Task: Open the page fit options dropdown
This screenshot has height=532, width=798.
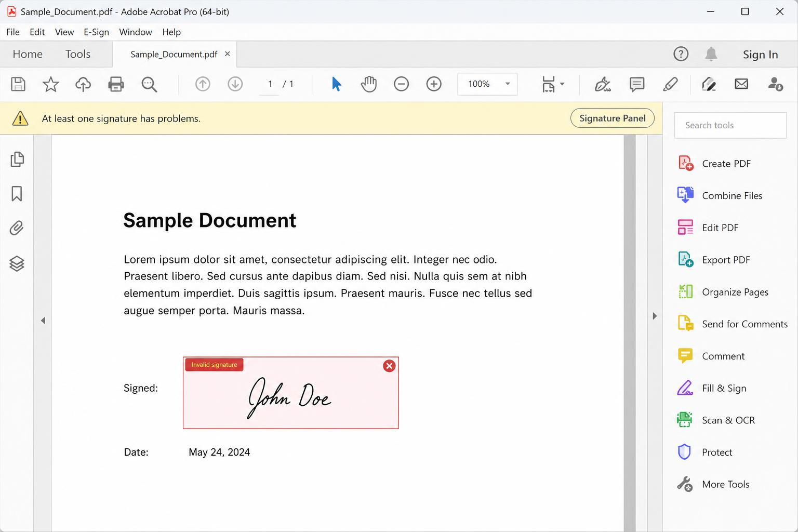Action: click(553, 84)
